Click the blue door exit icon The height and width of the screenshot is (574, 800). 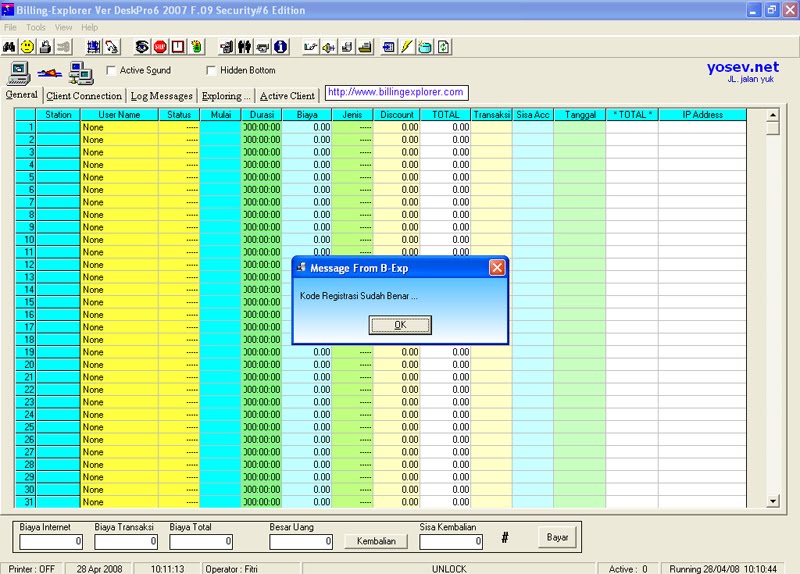click(x=389, y=47)
